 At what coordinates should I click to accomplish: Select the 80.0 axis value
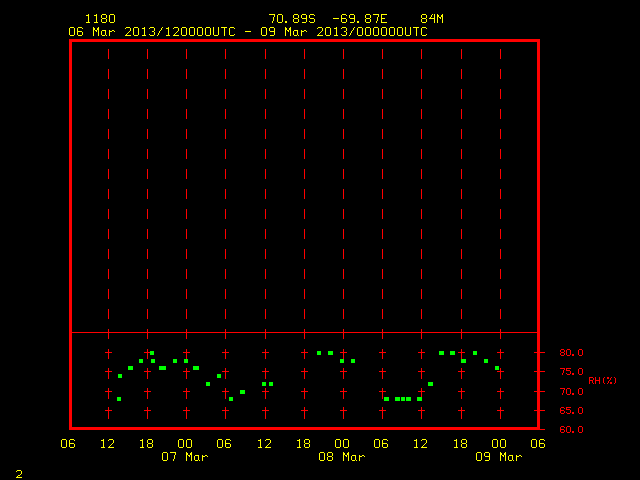tap(571, 353)
